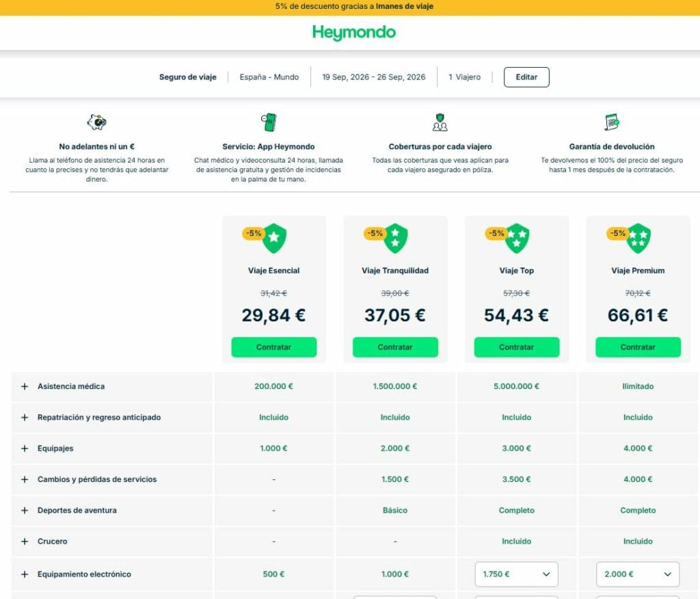This screenshot has height=599, width=700.
Task: Expand the Equipamiento electrónico row
Action: point(25,574)
